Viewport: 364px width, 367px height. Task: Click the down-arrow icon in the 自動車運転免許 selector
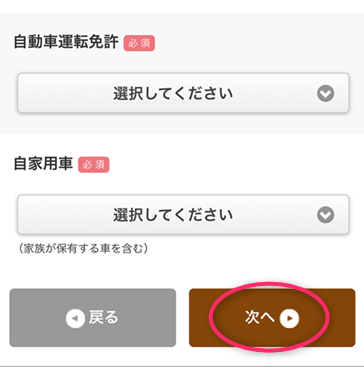[x=325, y=94]
